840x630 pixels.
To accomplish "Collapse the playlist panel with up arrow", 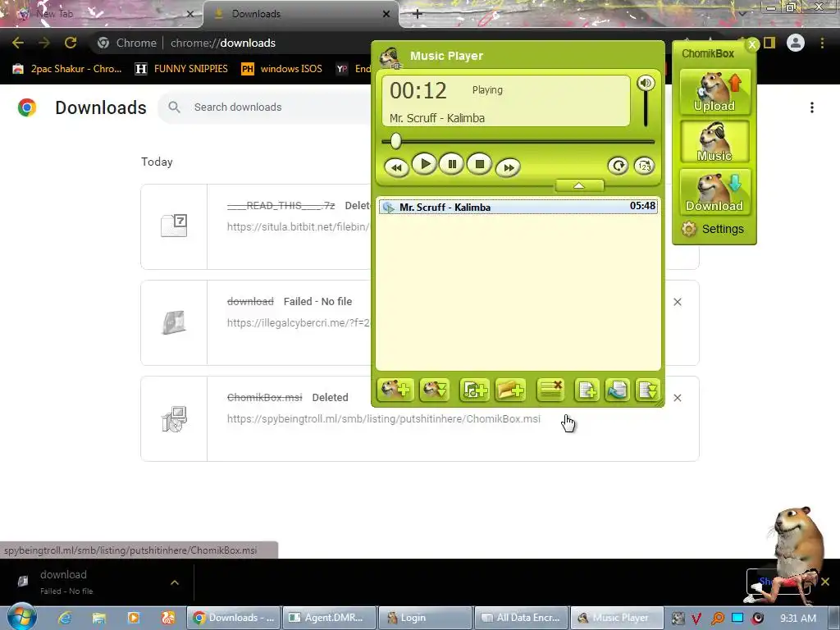I will [x=579, y=185].
